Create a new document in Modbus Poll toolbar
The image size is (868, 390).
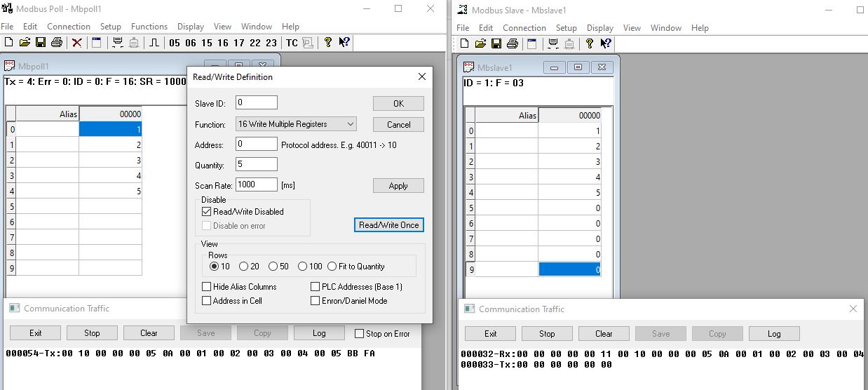pos(9,43)
